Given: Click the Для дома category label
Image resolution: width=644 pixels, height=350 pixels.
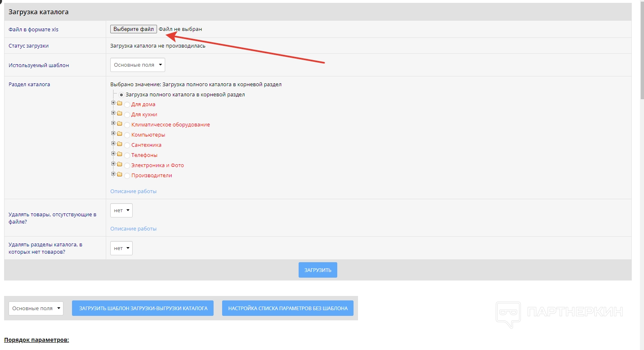Looking at the screenshot, I should pyautogui.click(x=143, y=104).
